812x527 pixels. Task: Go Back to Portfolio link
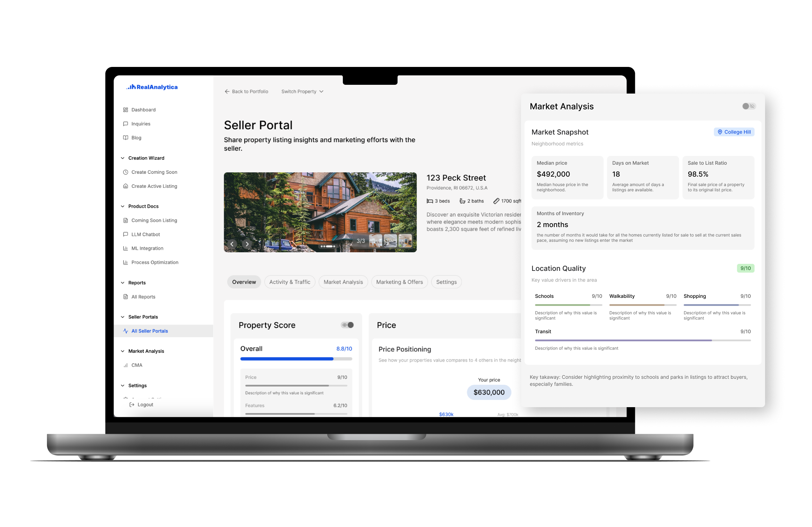[x=246, y=91]
